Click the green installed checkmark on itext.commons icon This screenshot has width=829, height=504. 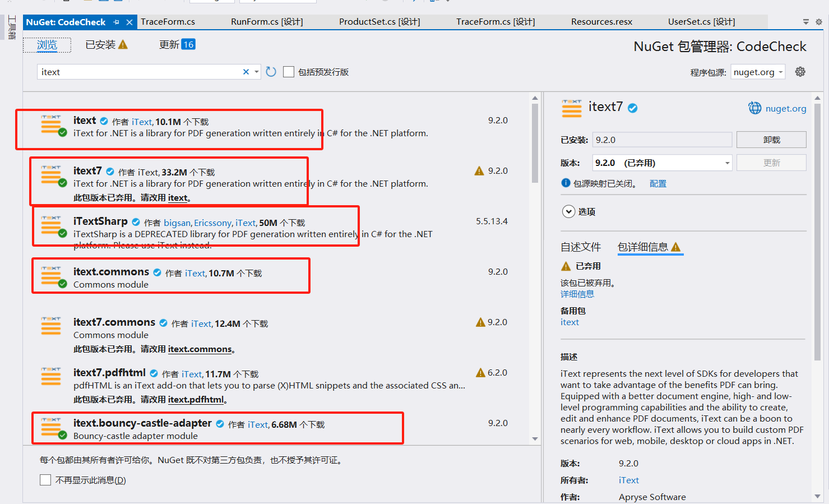click(62, 284)
